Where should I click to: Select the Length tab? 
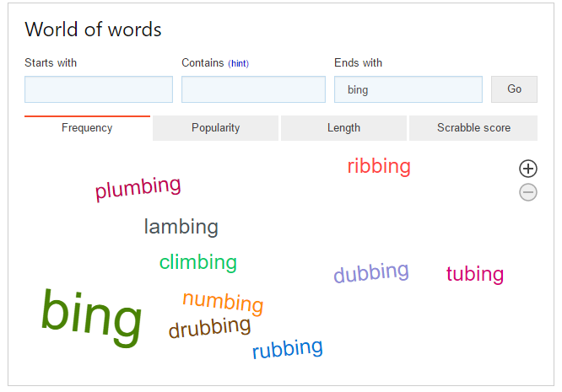[343, 128]
